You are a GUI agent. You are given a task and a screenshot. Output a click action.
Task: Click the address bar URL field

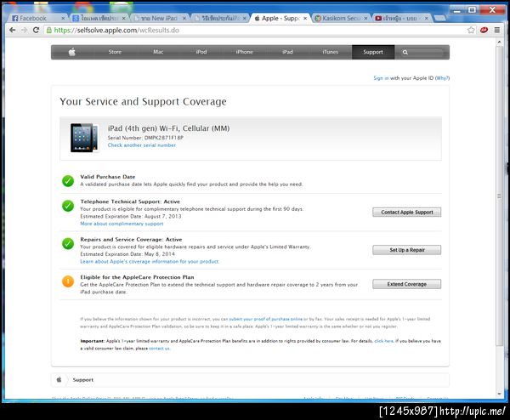(253, 30)
